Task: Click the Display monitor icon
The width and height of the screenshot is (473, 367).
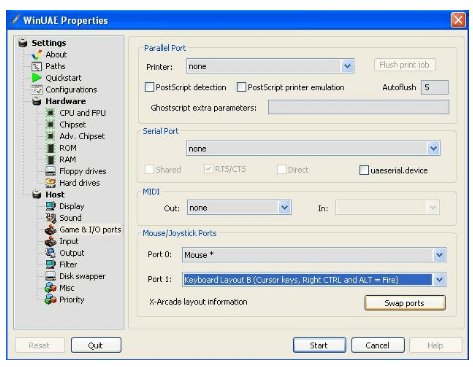Action: click(50, 206)
